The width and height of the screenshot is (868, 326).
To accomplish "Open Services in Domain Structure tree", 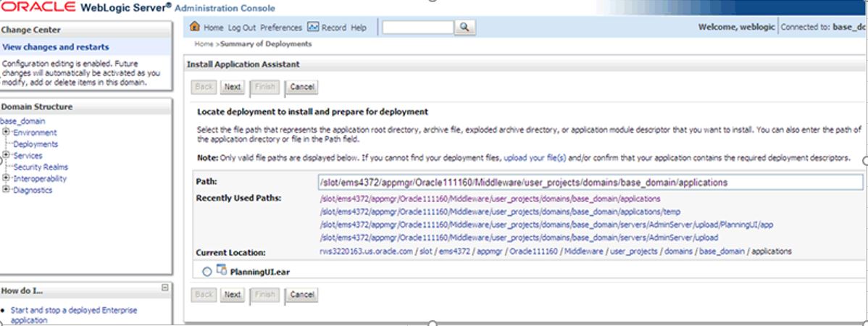I will 28,156.
